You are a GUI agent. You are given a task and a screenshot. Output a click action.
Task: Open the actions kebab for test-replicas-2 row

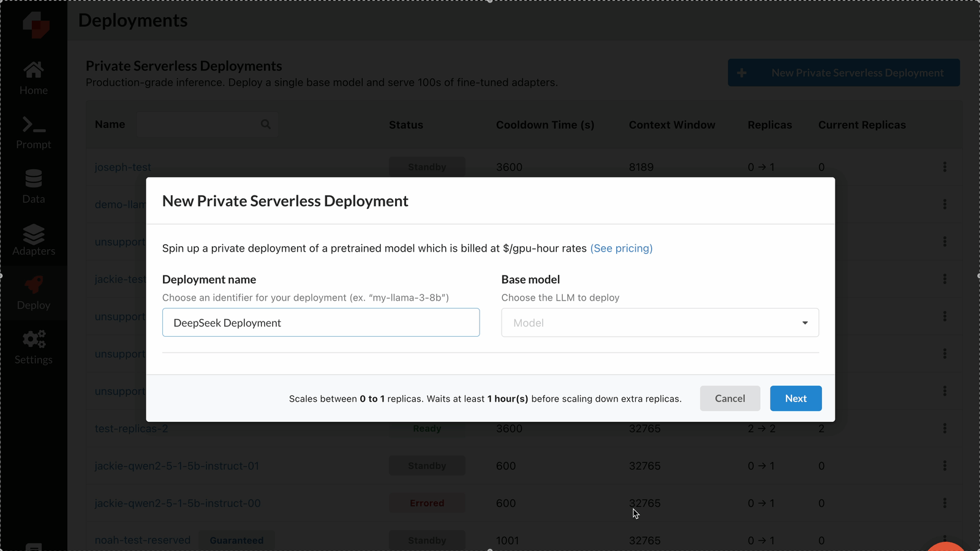coord(944,429)
